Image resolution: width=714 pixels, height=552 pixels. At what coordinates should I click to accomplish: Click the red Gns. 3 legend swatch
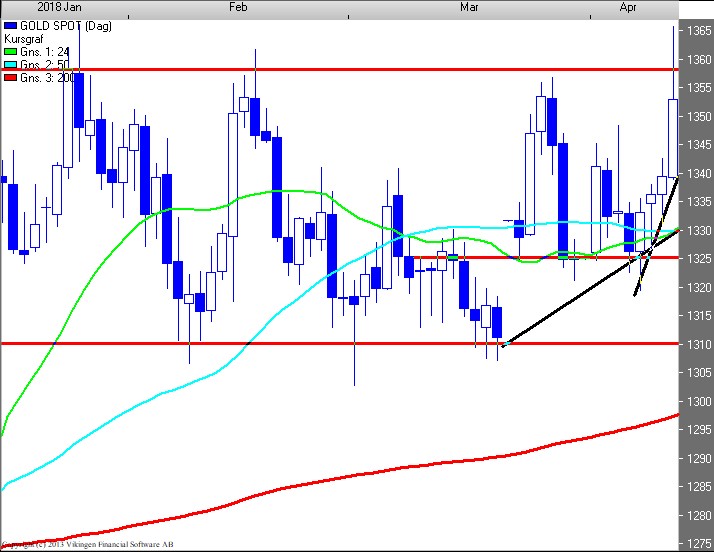tap(10, 77)
